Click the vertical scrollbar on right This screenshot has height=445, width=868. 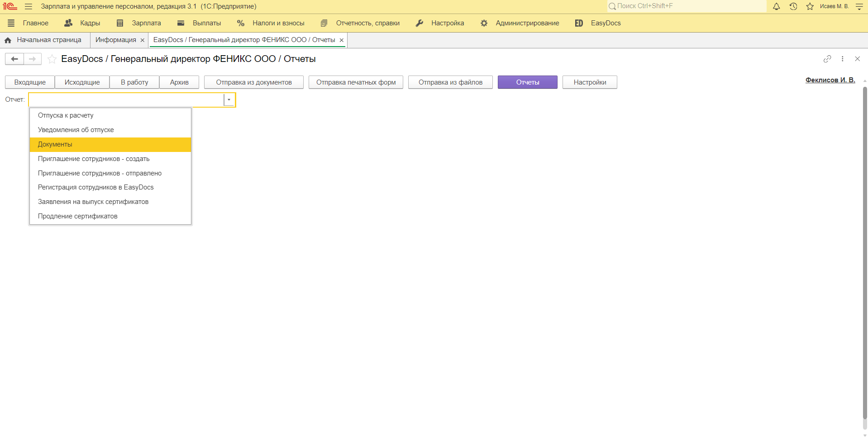pyautogui.click(x=865, y=258)
